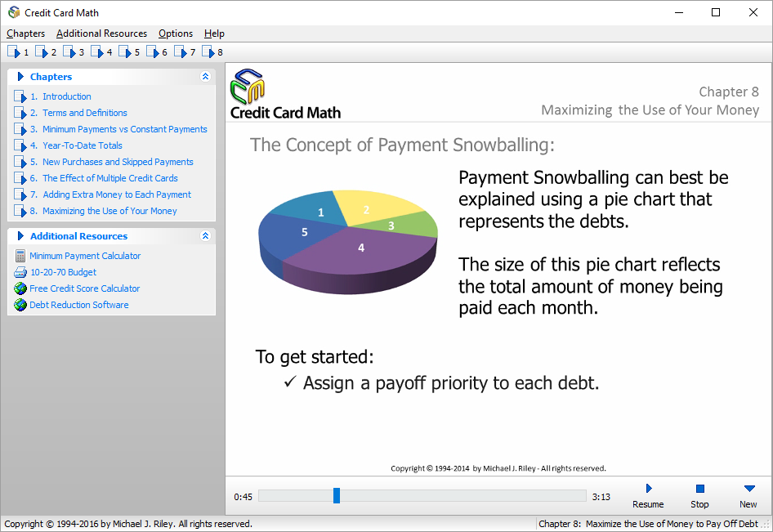Viewport: 773px width, 532px height.
Task: Click globe icon for Free Credit Score Calculator
Action: pos(20,288)
